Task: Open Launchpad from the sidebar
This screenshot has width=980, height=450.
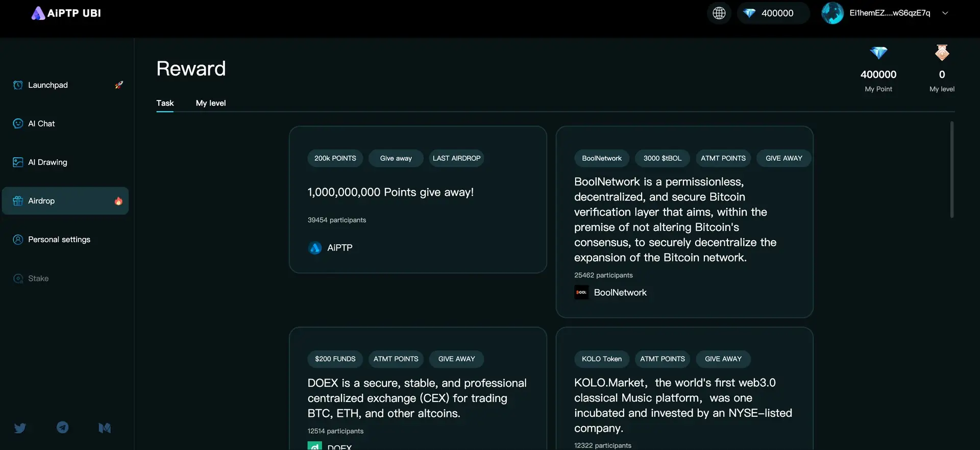Action: [48, 85]
